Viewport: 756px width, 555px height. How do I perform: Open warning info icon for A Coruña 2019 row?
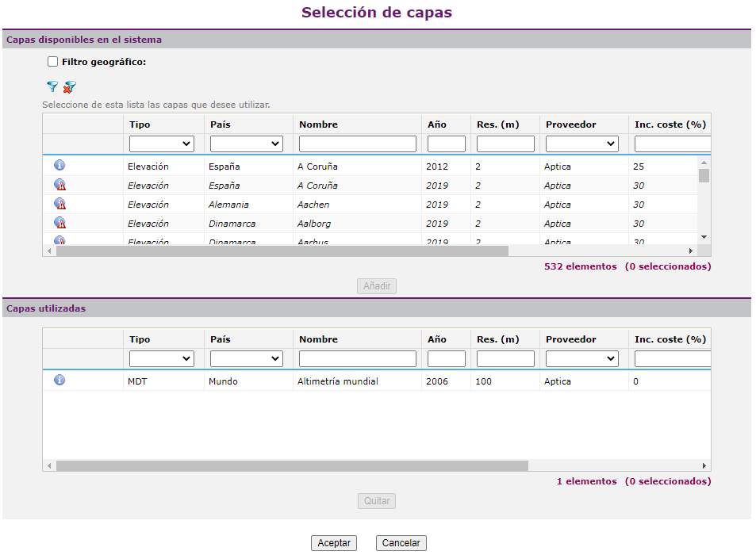[59, 185]
